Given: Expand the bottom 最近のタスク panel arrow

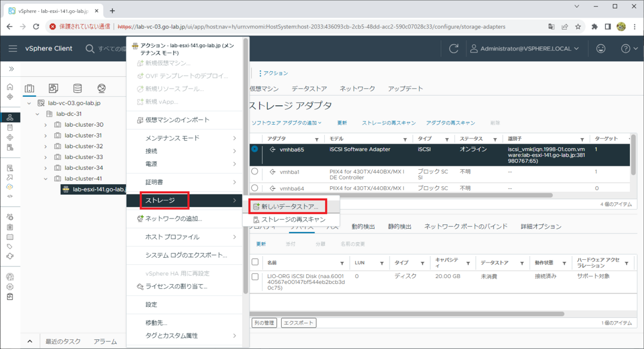Looking at the screenshot, I should (x=30, y=341).
